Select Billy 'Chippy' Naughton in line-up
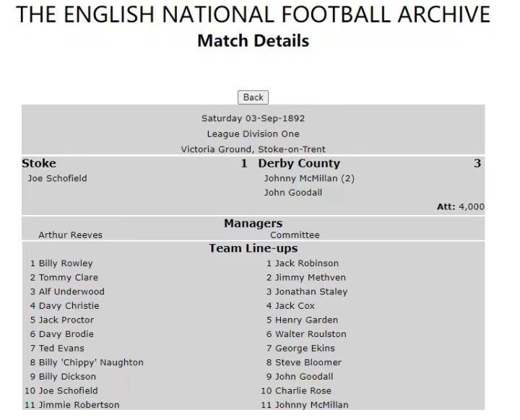 click(x=91, y=362)
